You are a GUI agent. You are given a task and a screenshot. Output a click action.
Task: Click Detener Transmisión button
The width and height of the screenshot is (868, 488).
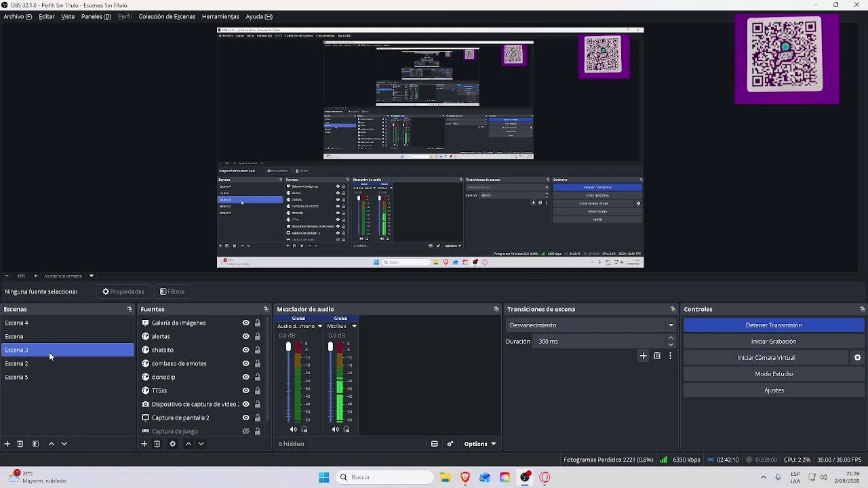click(774, 325)
